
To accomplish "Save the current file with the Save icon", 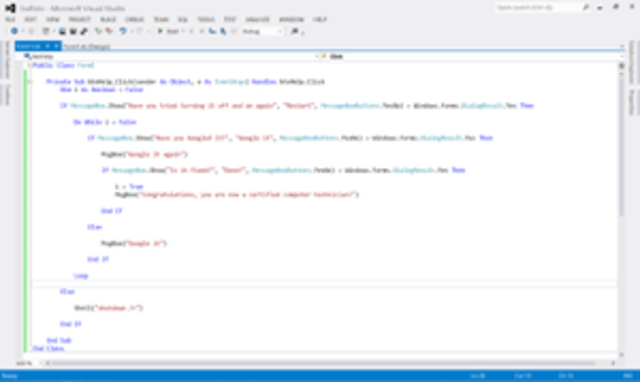I will [73, 31].
